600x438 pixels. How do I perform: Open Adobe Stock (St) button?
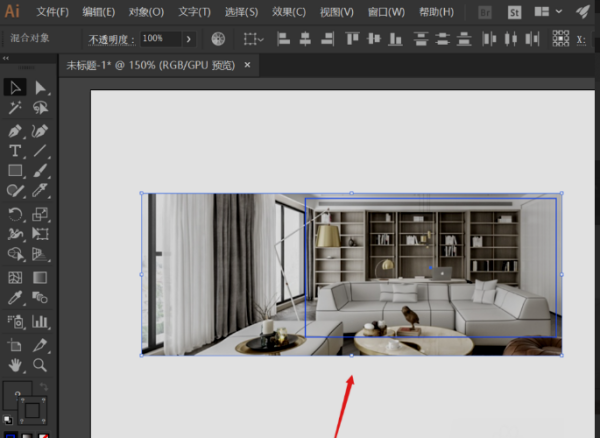tap(514, 13)
